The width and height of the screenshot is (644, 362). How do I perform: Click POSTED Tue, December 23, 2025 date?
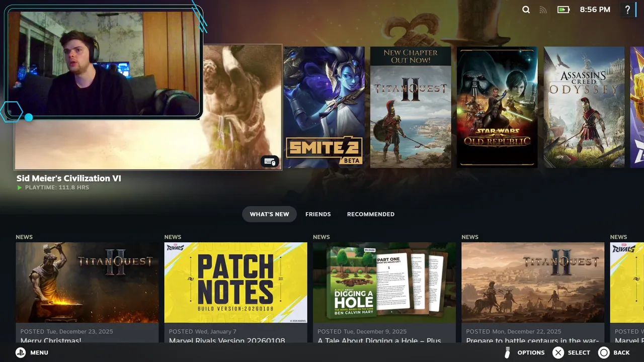(x=66, y=331)
